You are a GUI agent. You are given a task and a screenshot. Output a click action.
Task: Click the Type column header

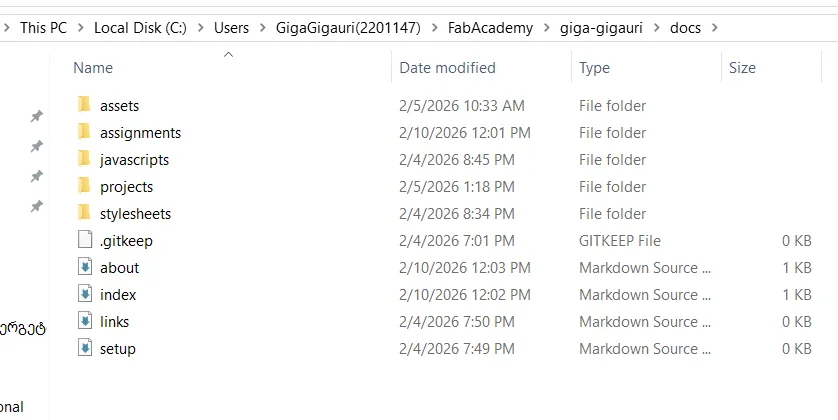(594, 68)
